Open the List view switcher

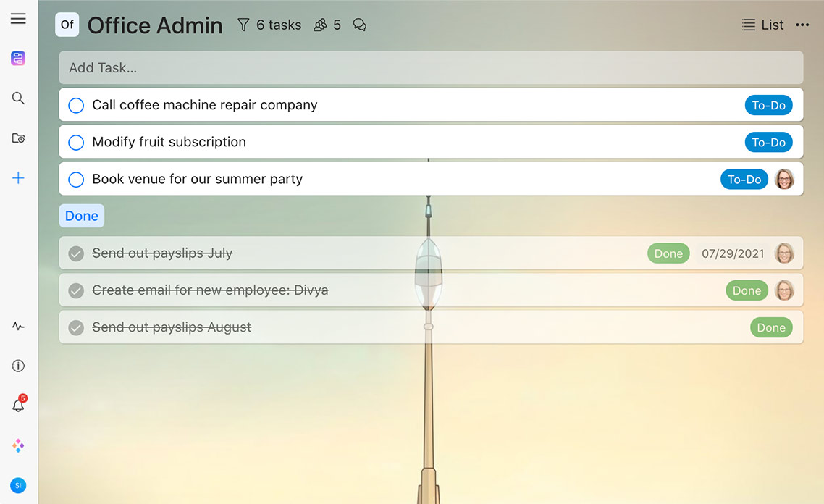pyautogui.click(x=763, y=25)
